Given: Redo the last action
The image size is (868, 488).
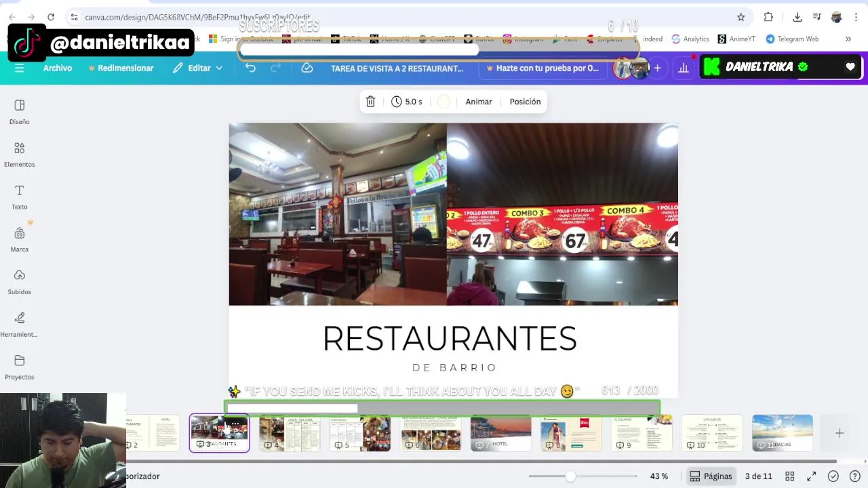Looking at the screenshot, I should point(275,68).
